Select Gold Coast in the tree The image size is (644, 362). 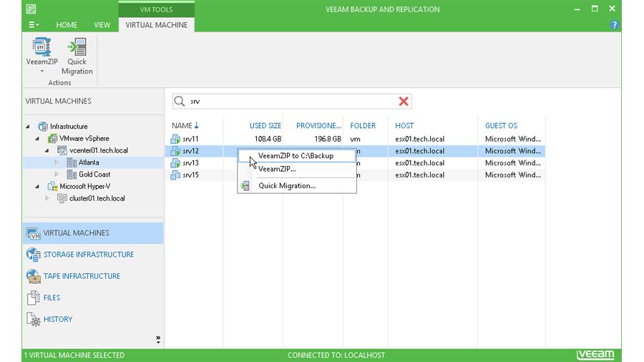coord(94,174)
